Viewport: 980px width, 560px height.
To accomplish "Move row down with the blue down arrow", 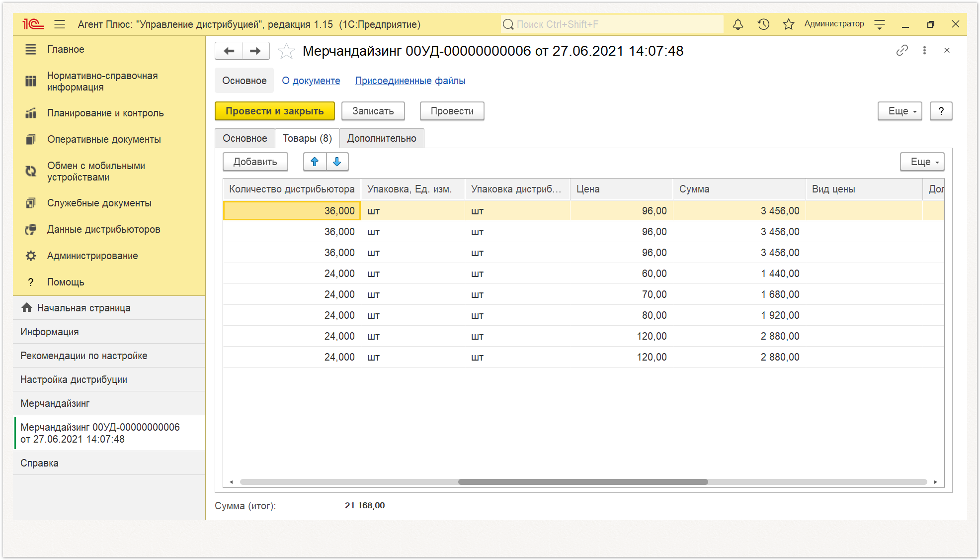I will click(x=337, y=162).
